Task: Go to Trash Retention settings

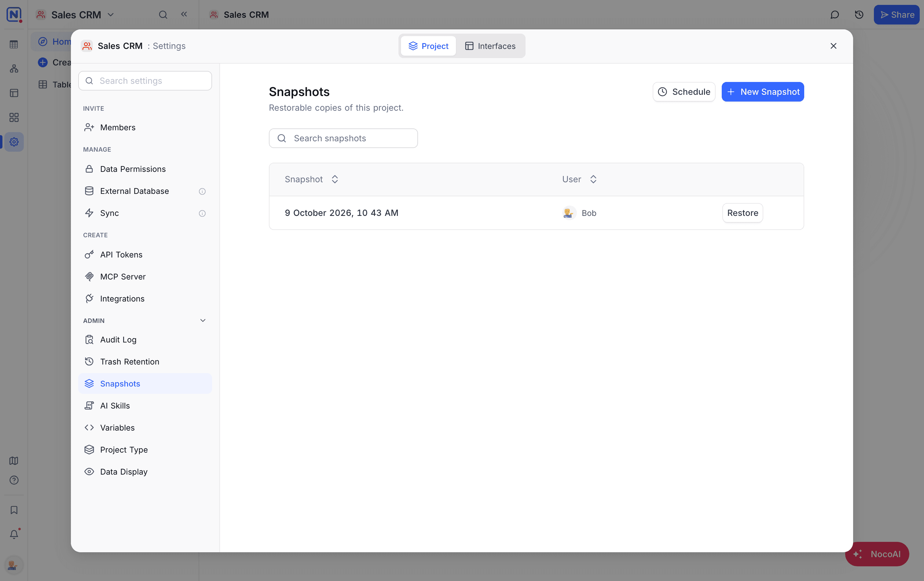Action: pyautogui.click(x=145, y=361)
